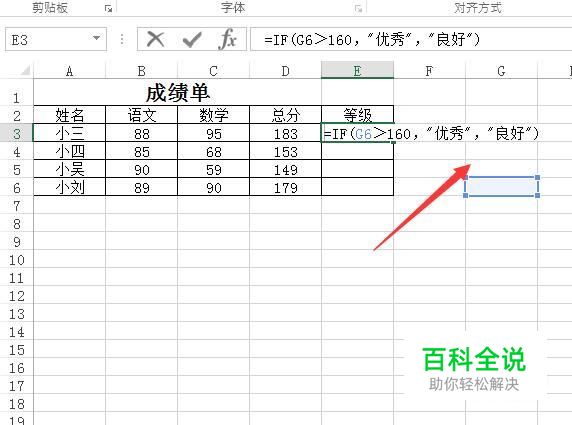
Task: Click the 语文 header cell
Action: 141,115
